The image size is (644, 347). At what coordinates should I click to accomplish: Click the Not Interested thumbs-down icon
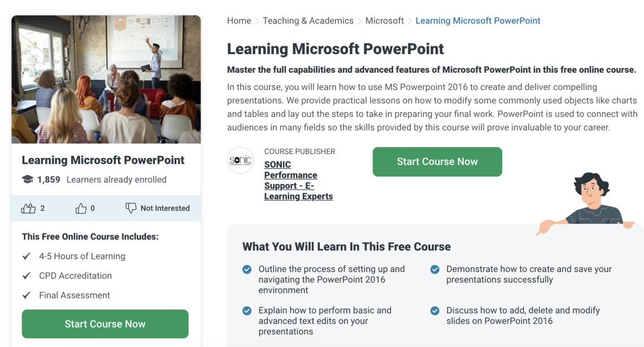pos(130,208)
